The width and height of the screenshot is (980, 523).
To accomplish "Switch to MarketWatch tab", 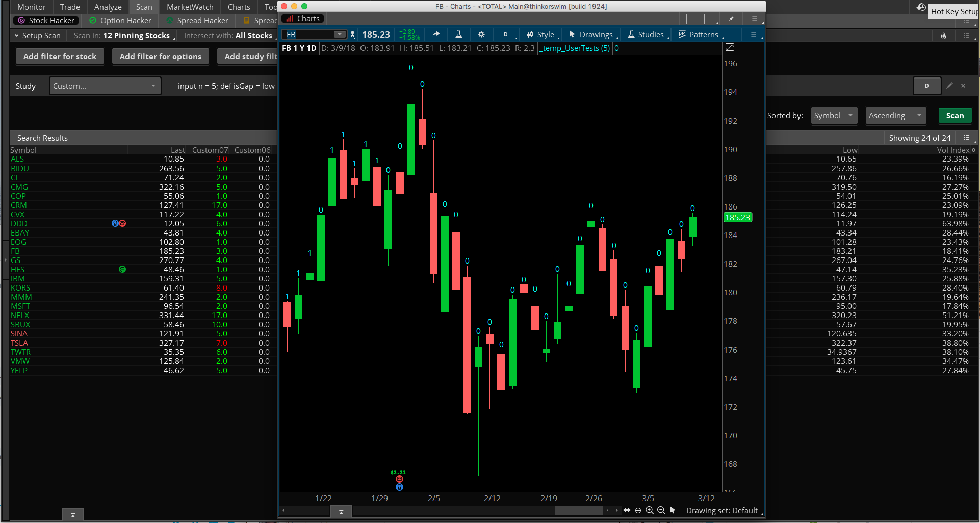I will [190, 7].
